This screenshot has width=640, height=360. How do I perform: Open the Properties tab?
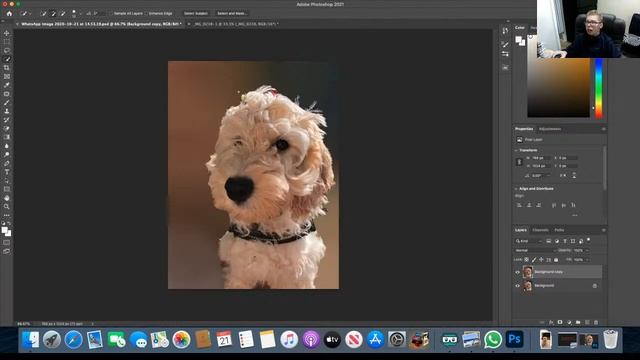pos(524,129)
